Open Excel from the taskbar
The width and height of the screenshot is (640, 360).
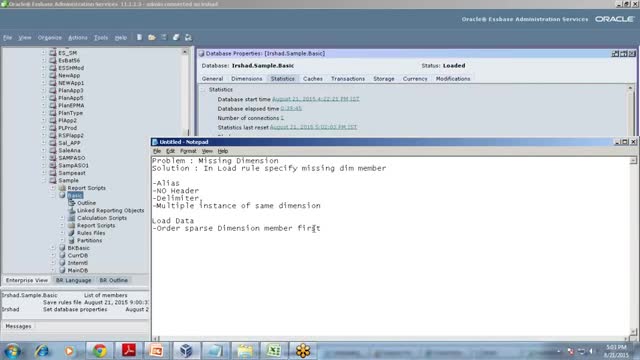[x=273, y=351]
